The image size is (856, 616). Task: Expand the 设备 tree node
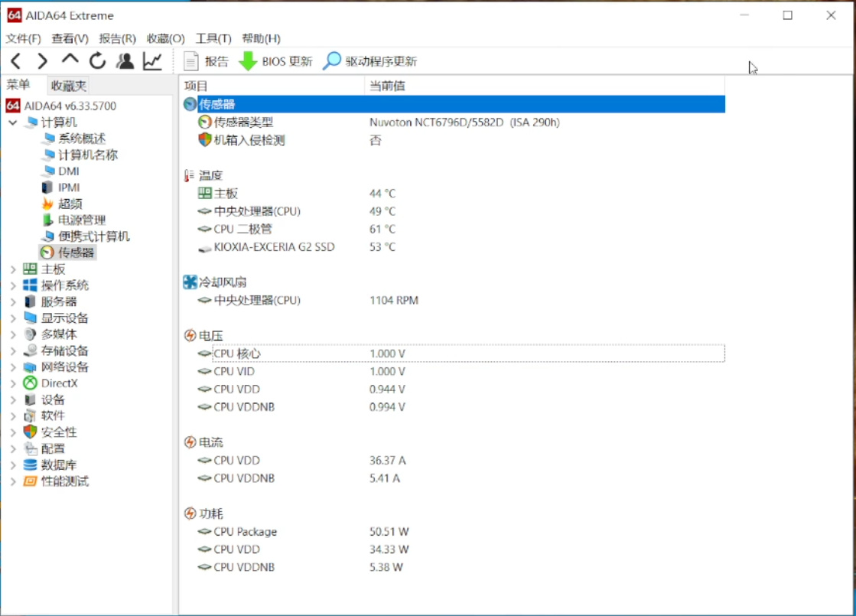[x=13, y=399]
